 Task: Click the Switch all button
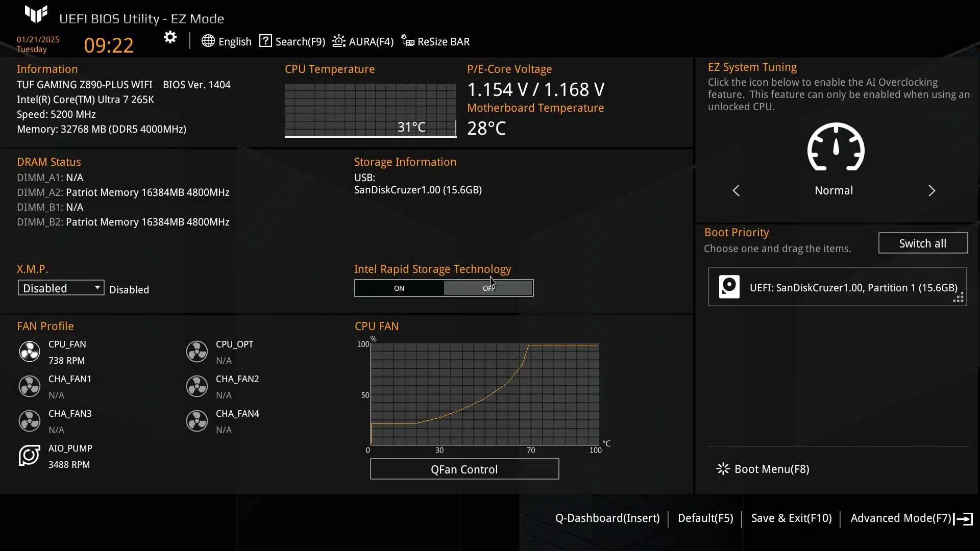click(923, 243)
